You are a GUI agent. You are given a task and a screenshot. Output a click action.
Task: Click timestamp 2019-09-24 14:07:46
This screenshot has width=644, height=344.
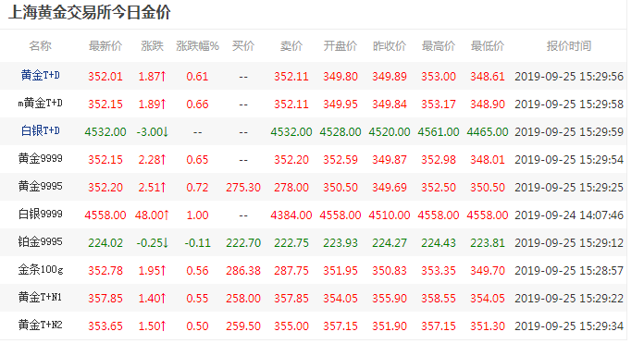click(569, 215)
